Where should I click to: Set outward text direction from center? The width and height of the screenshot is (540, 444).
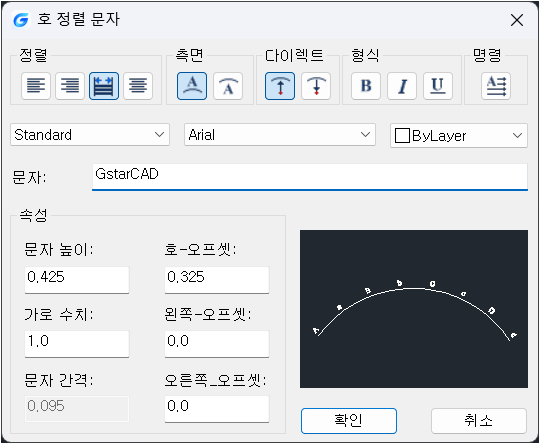pyautogui.click(x=280, y=86)
